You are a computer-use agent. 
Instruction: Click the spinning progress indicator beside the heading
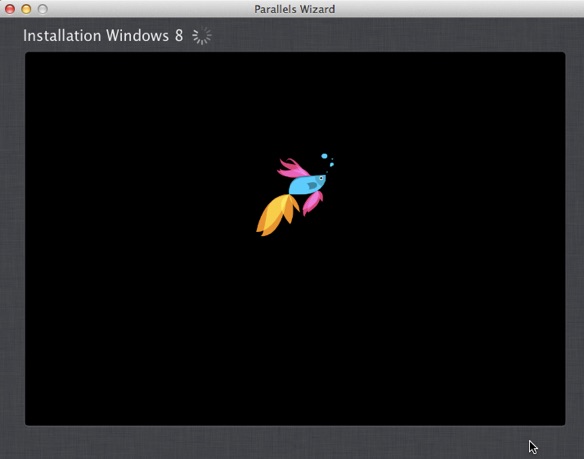pyautogui.click(x=202, y=36)
